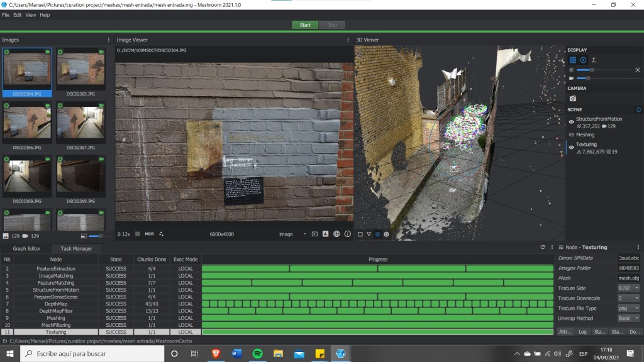Hide StructureFromMotion in the scene
This screenshot has height=362, width=644.
click(x=571, y=122)
